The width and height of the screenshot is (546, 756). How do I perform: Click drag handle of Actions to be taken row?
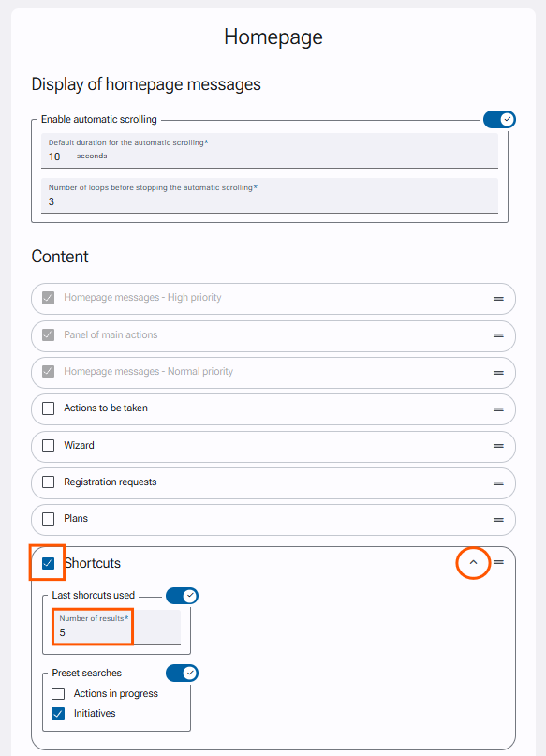click(498, 409)
